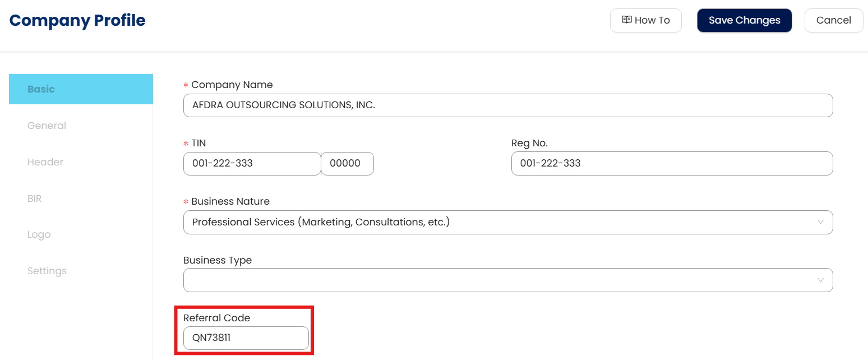
Task: Click the TIN label
Action: click(x=198, y=143)
